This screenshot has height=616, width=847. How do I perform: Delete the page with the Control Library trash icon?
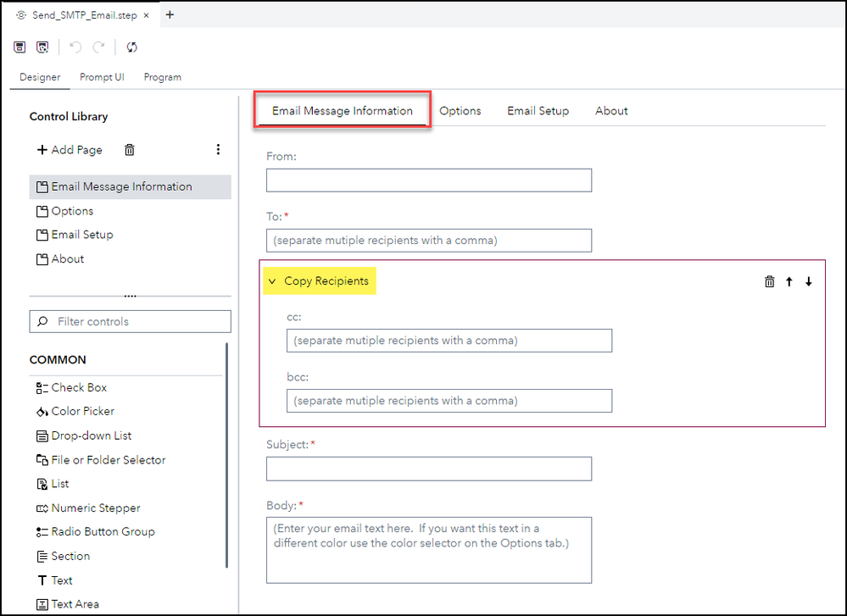[x=130, y=149]
